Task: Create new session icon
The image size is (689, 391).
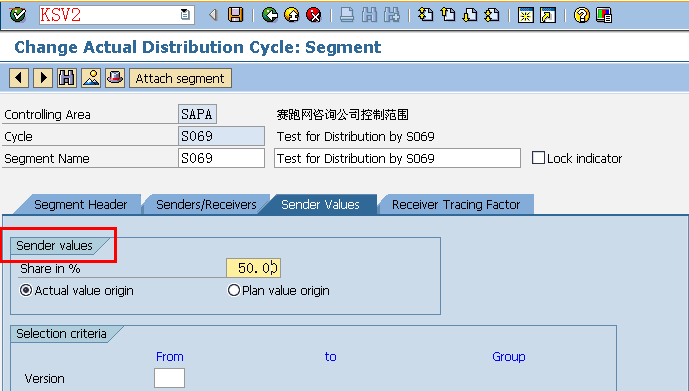Action: (x=526, y=15)
